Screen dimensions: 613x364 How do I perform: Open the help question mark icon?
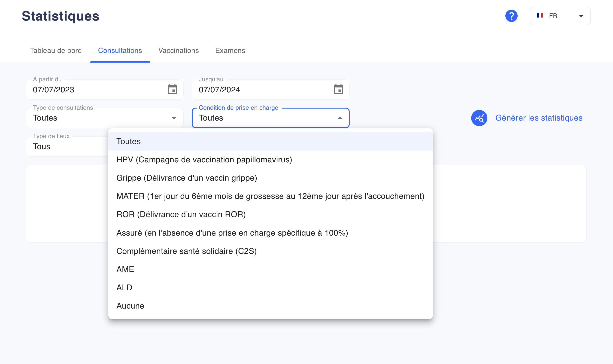click(511, 16)
